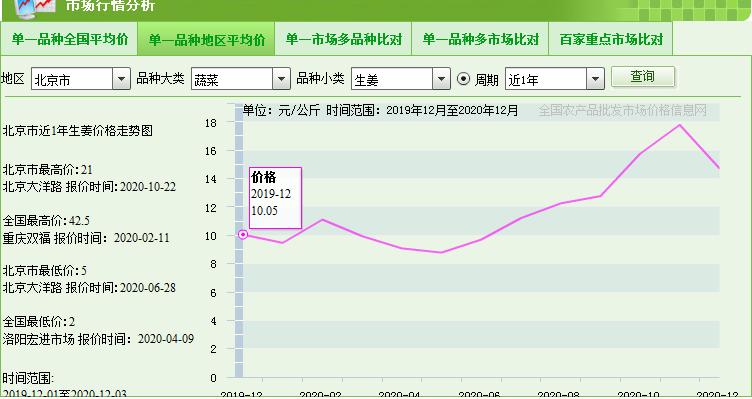The width and height of the screenshot is (752, 399).
Task: Go to the 百家重点市场比对 tab
Action: tap(611, 39)
